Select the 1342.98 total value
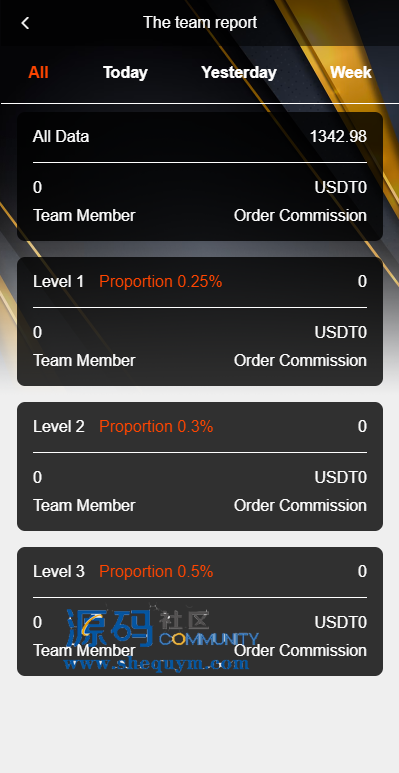 point(338,137)
